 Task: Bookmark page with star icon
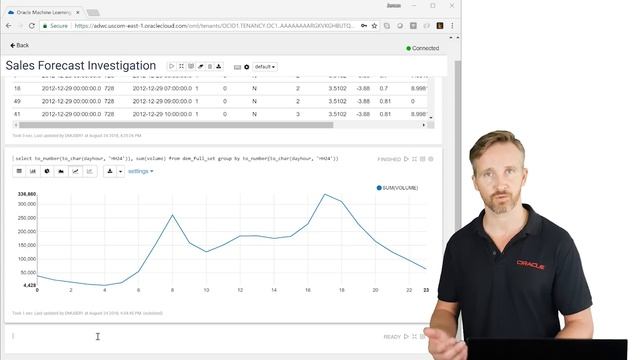coord(374,26)
